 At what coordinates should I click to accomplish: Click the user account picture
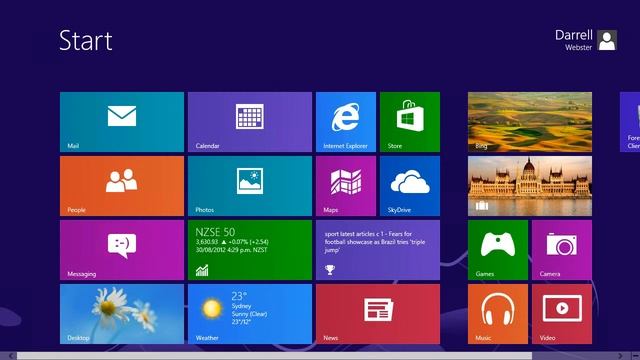pos(607,40)
